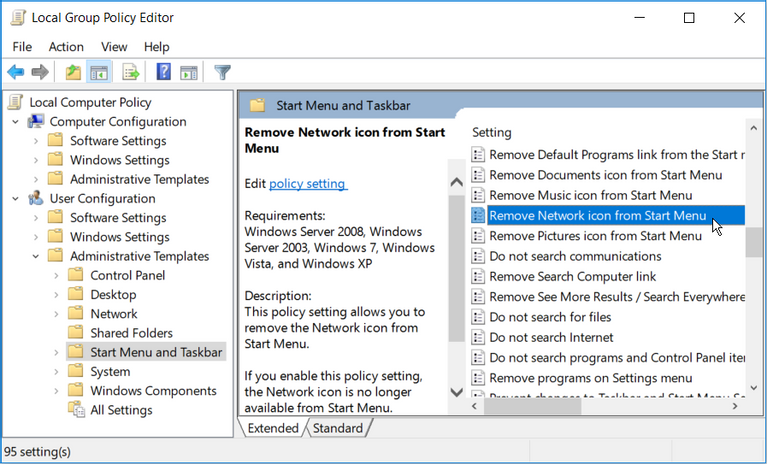
Task: Click the Show/Hide Action Pane icon
Action: (188, 72)
